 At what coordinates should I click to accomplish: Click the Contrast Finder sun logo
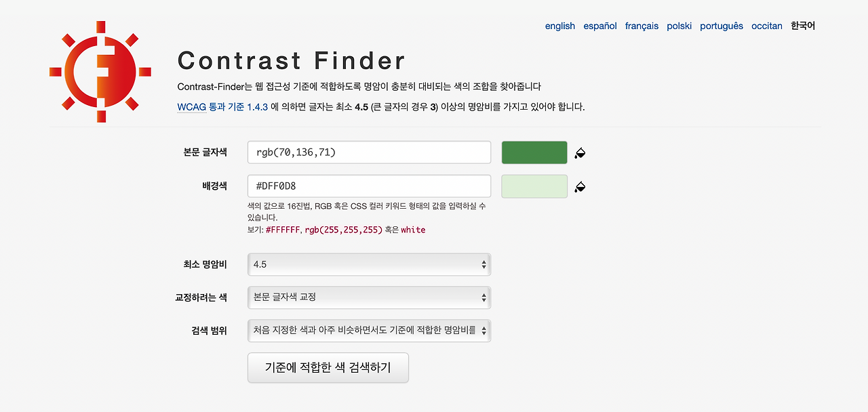click(100, 71)
